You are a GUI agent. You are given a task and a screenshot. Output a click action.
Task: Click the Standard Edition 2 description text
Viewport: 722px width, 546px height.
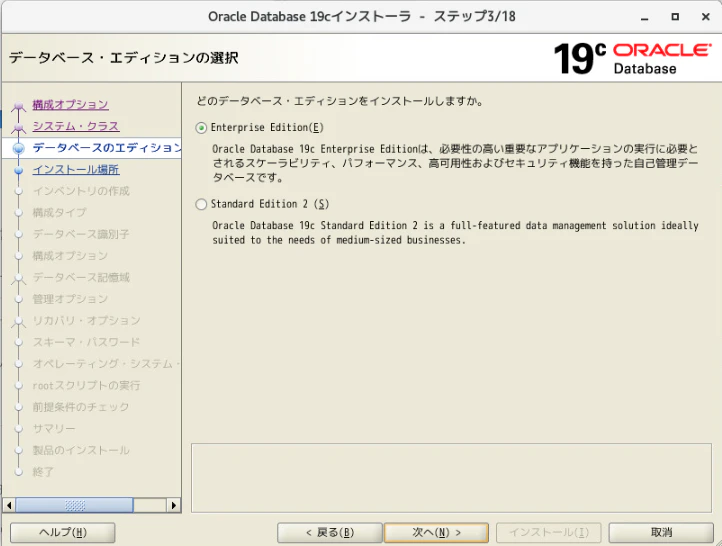[x=455, y=233]
